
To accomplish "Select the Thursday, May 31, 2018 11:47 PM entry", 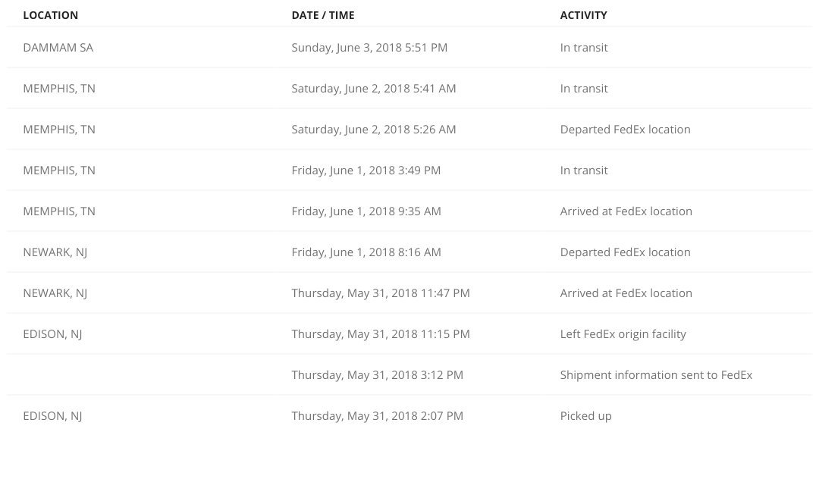I will point(381,293).
